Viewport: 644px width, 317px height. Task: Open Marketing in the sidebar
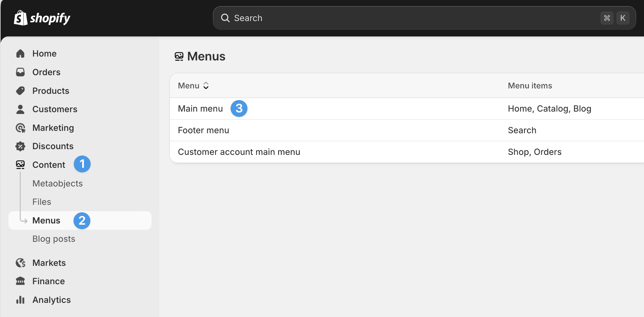click(x=53, y=128)
